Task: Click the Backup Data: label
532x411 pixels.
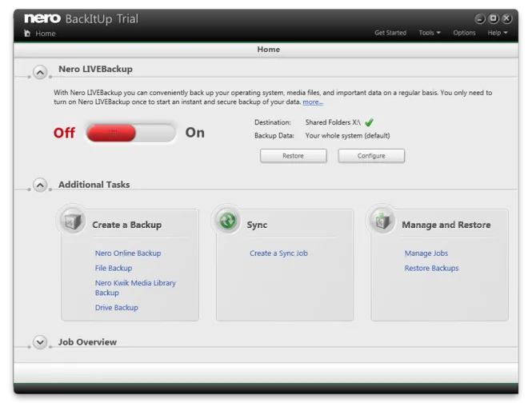Action: [x=274, y=136]
